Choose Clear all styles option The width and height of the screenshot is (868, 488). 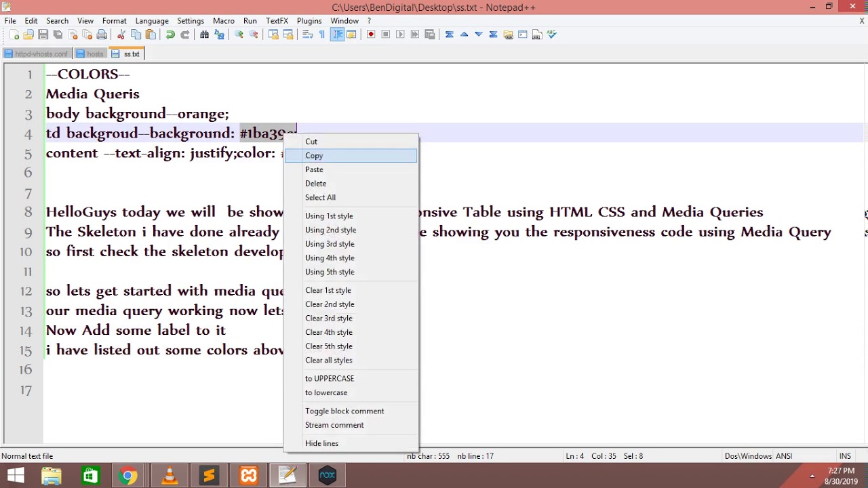[x=351, y=360]
